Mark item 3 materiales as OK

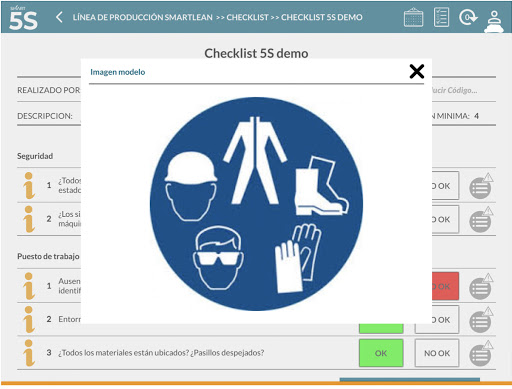click(381, 353)
